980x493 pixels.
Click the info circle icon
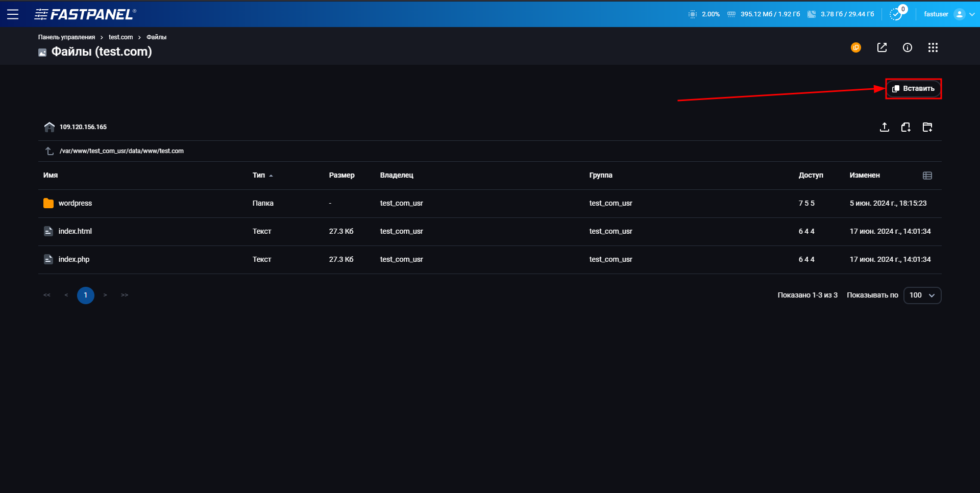pos(908,47)
